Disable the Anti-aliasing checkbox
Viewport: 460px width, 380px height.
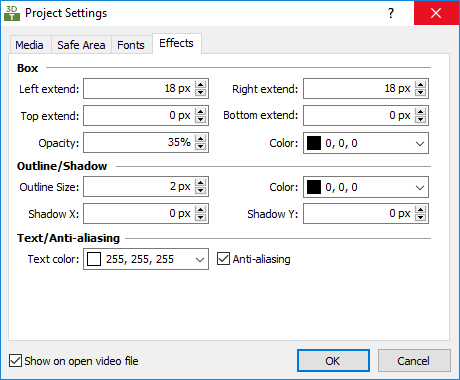click(x=223, y=259)
